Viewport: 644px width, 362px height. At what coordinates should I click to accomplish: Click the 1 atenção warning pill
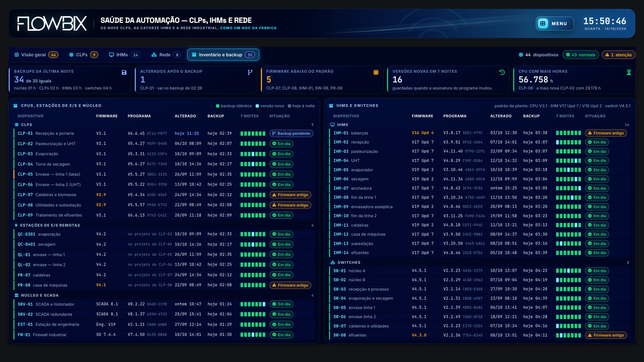618,55
